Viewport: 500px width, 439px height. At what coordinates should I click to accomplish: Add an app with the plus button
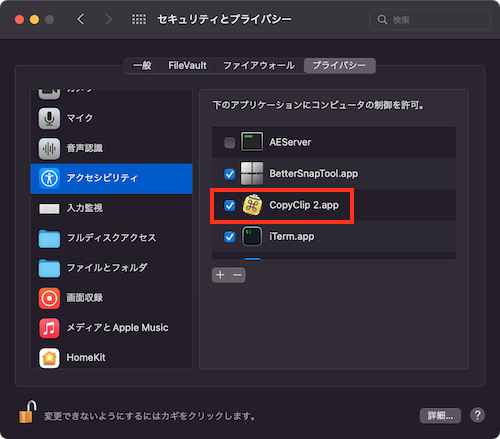[x=220, y=275]
